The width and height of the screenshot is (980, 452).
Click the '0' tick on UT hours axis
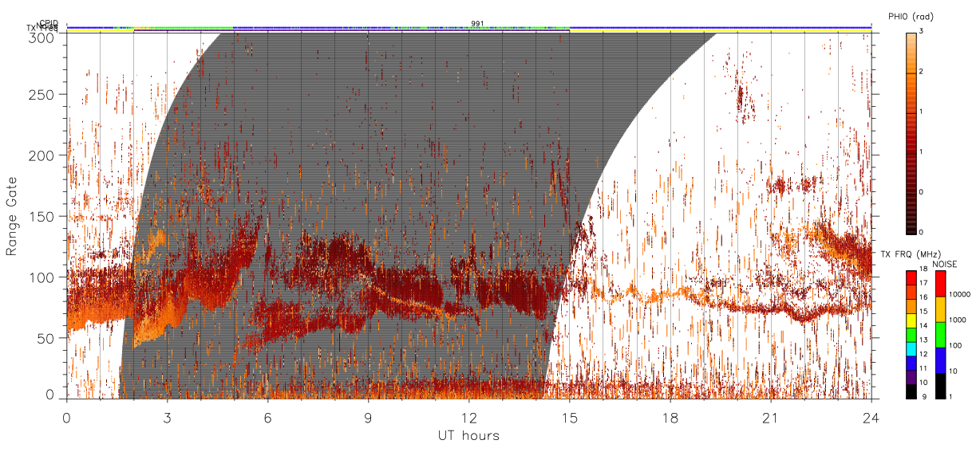pos(66,417)
